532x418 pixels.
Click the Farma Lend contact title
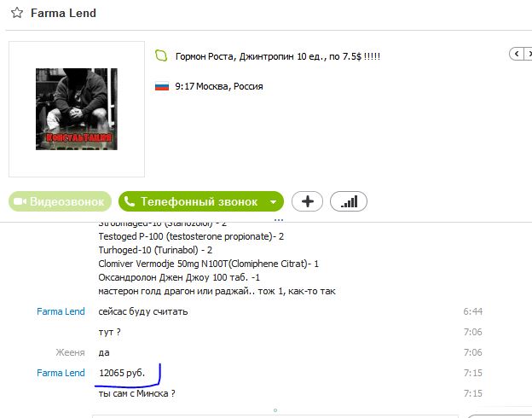63,13
